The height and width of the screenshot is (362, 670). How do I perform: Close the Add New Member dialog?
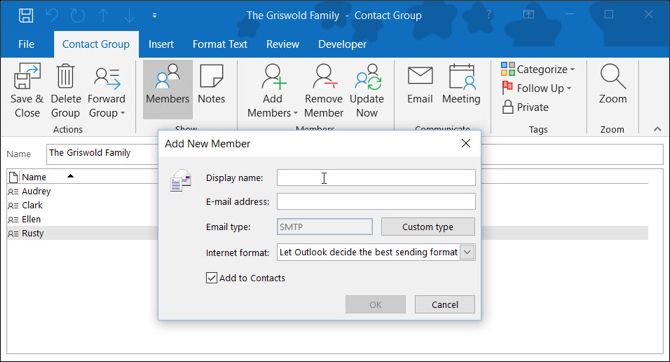(466, 143)
